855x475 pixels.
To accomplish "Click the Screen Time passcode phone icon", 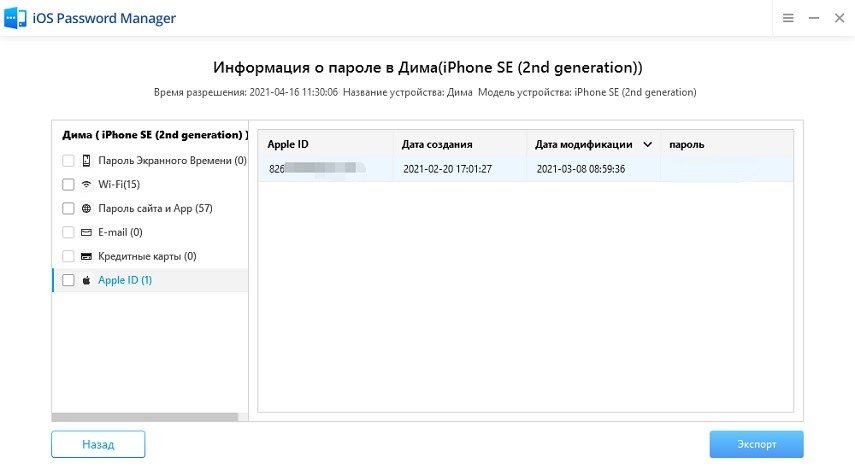I will [86, 160].
